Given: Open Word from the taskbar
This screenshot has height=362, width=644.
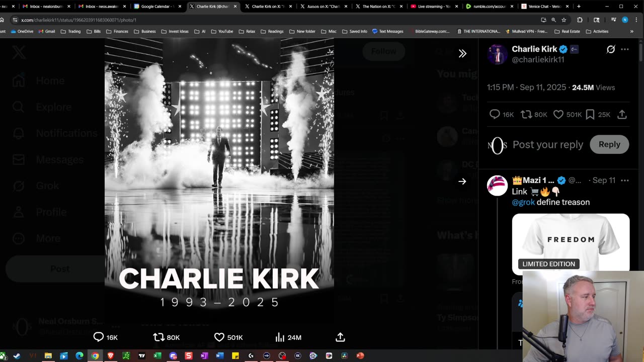Looking at the screenshot, I should [219, 355].
